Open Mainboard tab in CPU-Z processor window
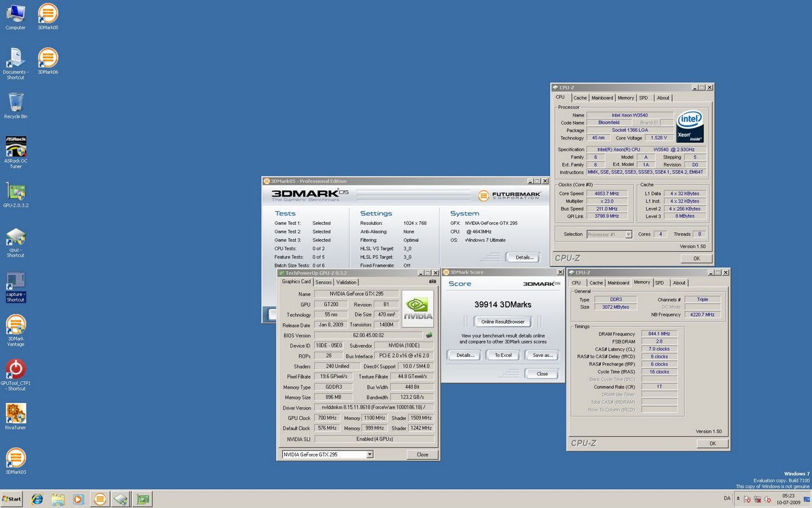 602,98
